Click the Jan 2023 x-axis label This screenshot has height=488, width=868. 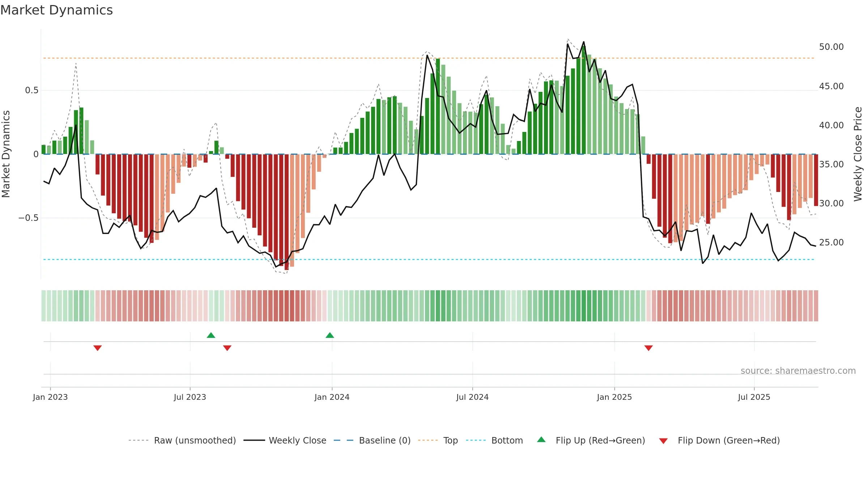(x=50, y=397)
